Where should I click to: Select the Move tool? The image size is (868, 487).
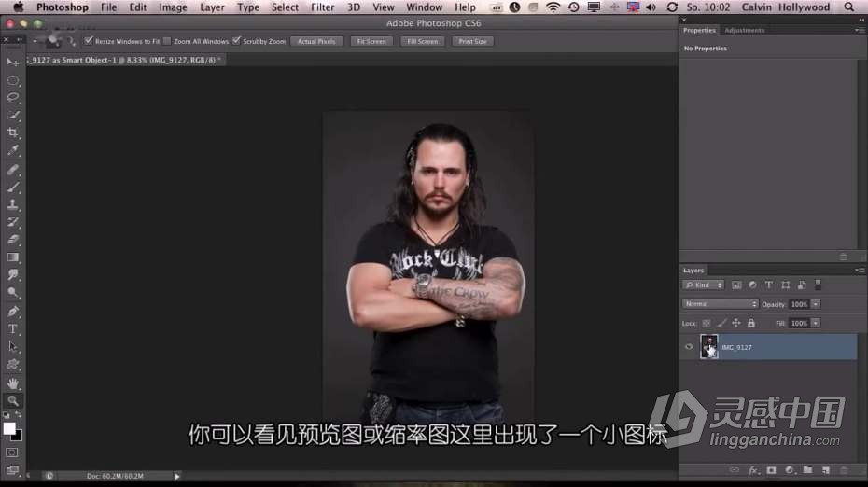click(x=13, y=62)
